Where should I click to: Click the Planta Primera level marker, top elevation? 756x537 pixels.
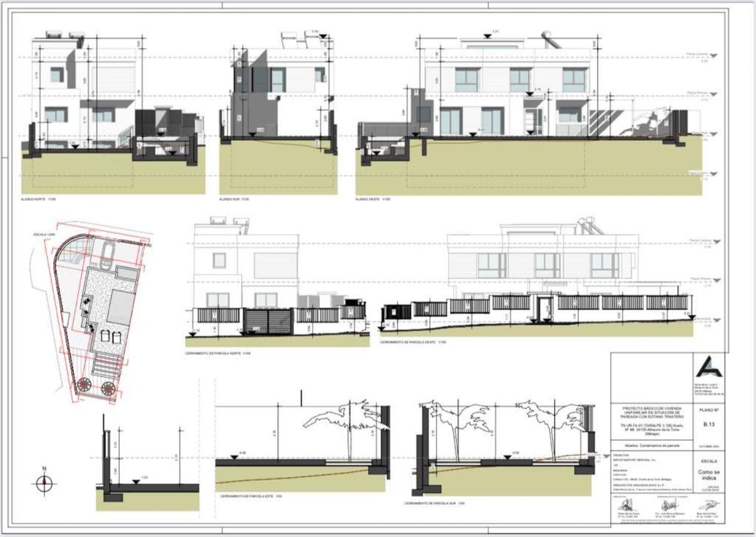click(x=713, y=95)
